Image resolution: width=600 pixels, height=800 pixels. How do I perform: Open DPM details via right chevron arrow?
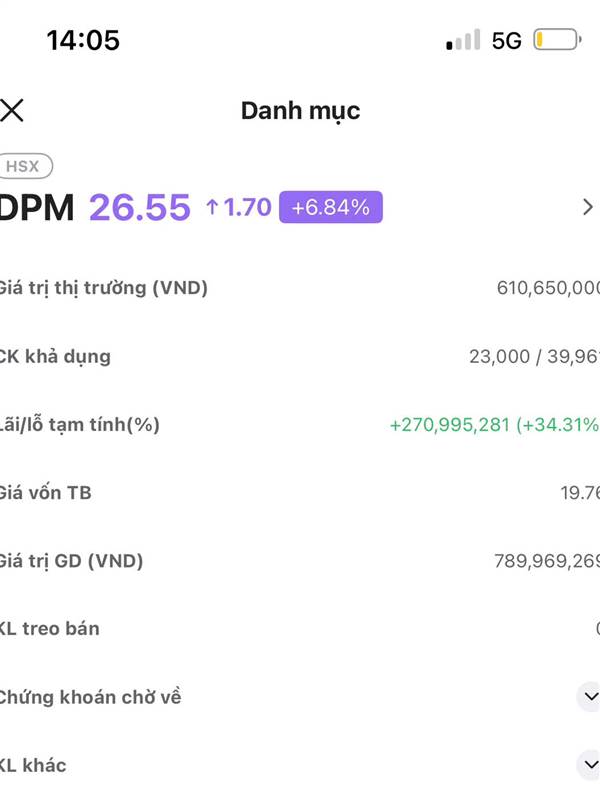tap(588, 207)
